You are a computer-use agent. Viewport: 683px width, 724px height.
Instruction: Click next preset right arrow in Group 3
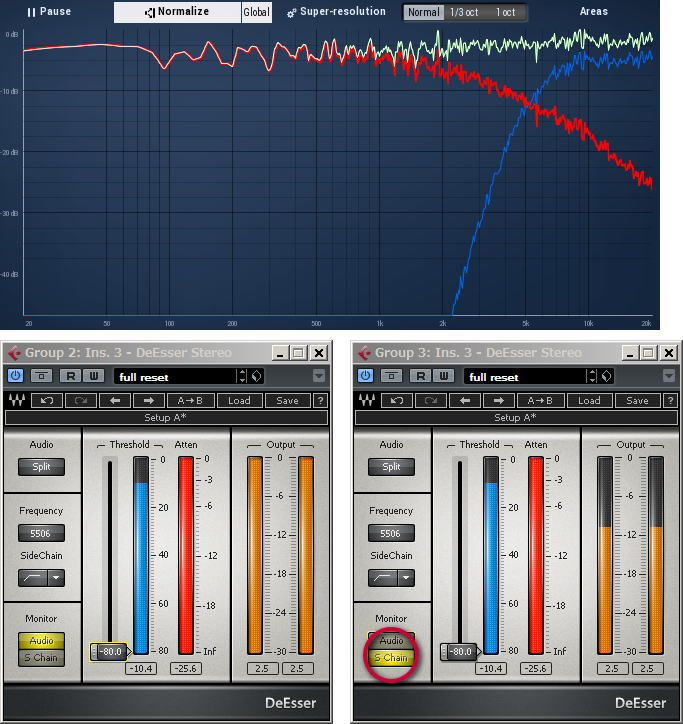(x=499, y=401)
